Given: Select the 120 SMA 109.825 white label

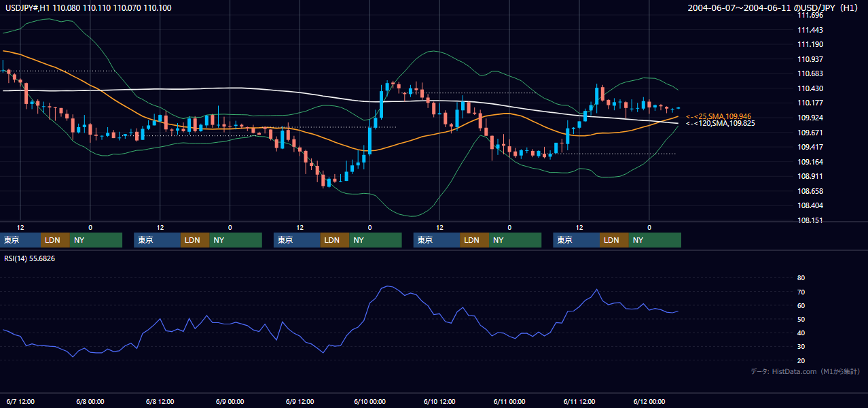Looking at the screenshot, I should [719, 123].
